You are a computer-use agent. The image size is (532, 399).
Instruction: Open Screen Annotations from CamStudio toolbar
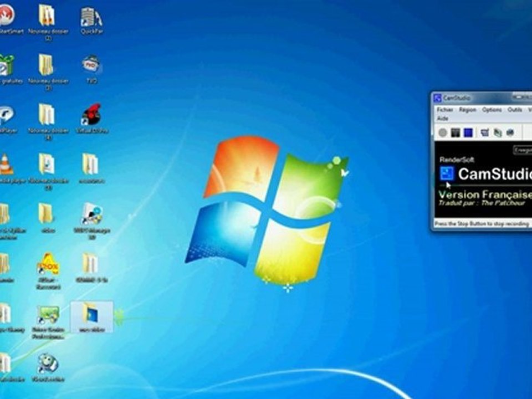click(510, 132)
